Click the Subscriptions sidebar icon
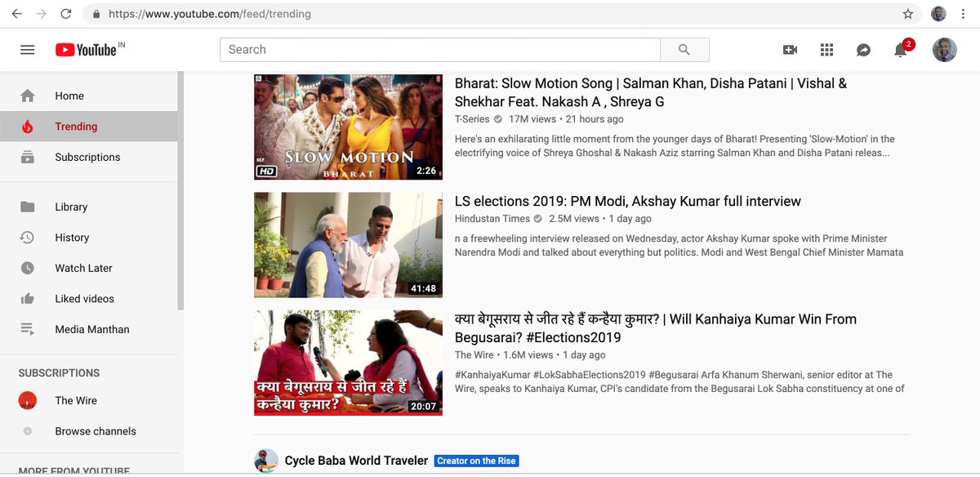This screenshot has height=477, width=980. pos(28,157)
